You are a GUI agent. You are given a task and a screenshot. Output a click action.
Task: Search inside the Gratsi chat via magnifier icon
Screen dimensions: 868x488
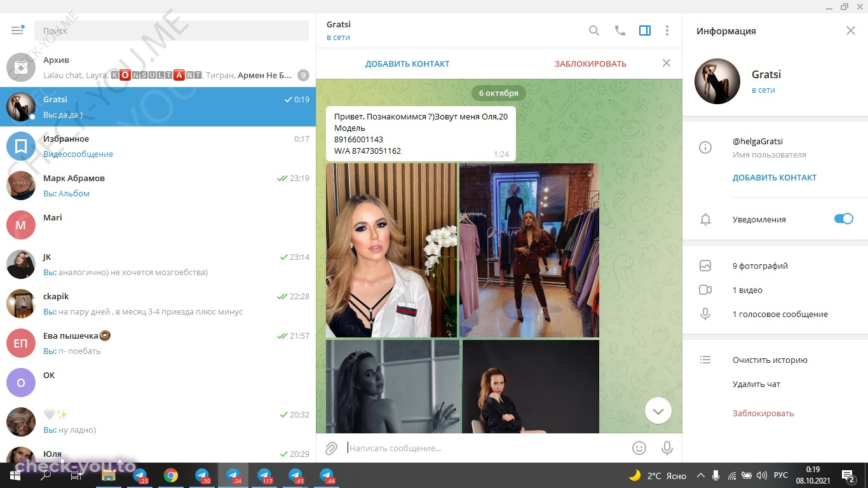(x=594, y=30)
